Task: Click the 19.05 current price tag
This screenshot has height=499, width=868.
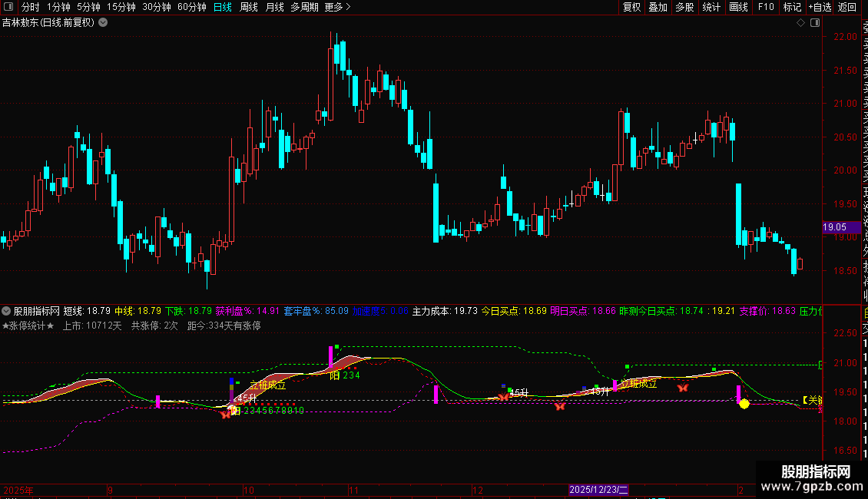Action: click(x=841, y=227)
